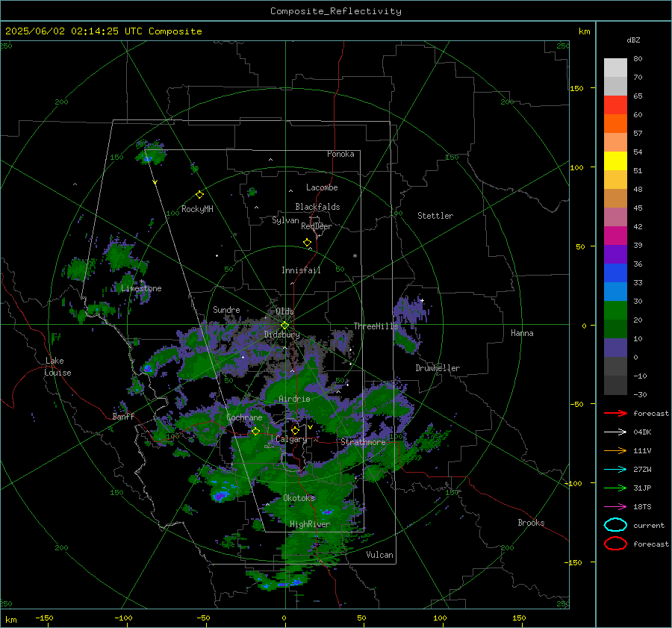
Task: Click the km unit label at top right
Action: tap(584, 31)
